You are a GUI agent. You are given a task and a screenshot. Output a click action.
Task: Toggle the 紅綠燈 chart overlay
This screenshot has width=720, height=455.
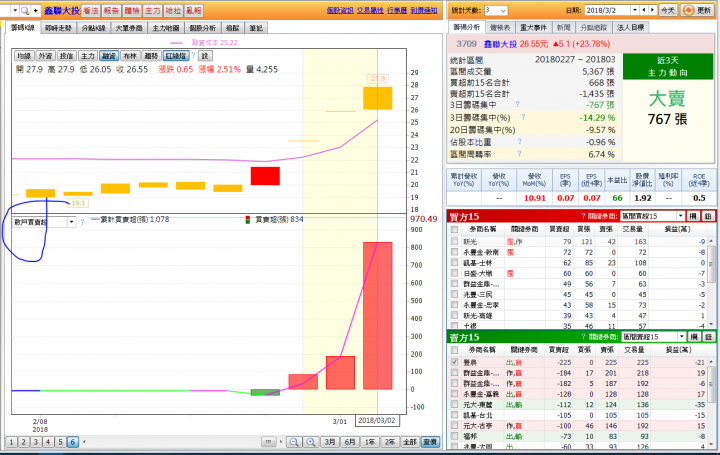coord(175,56)
